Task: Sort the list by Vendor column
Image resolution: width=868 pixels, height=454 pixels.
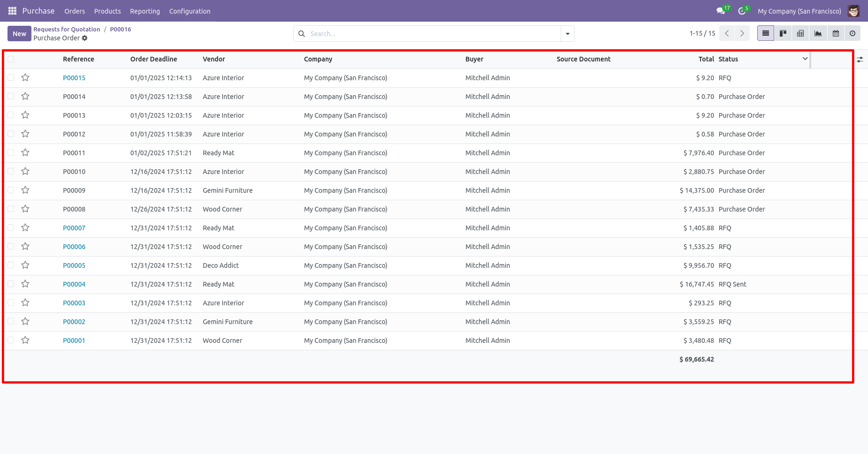Action: [x=214, y=59]
